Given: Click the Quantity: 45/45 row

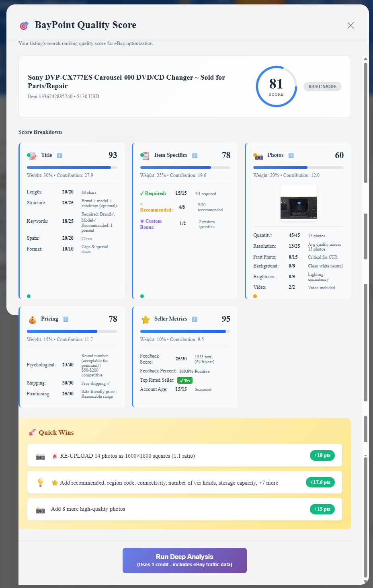Looking at the screenshot, I should tap(298, 236).
